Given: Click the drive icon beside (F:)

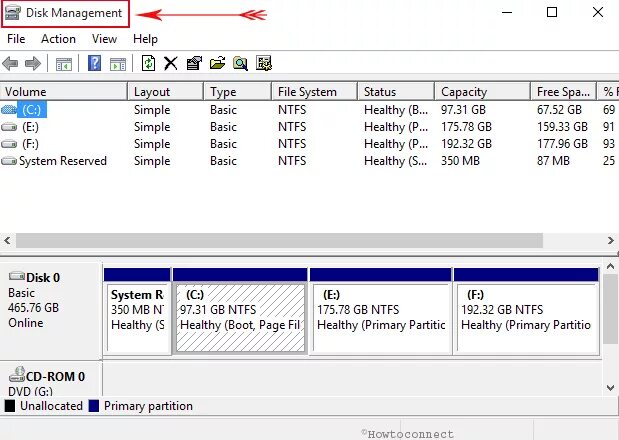Looking at the screenshot, I should (9, 144).
